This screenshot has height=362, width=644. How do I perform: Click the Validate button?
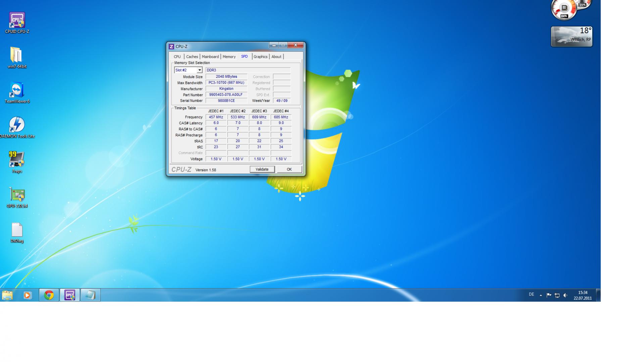point(262,169)
